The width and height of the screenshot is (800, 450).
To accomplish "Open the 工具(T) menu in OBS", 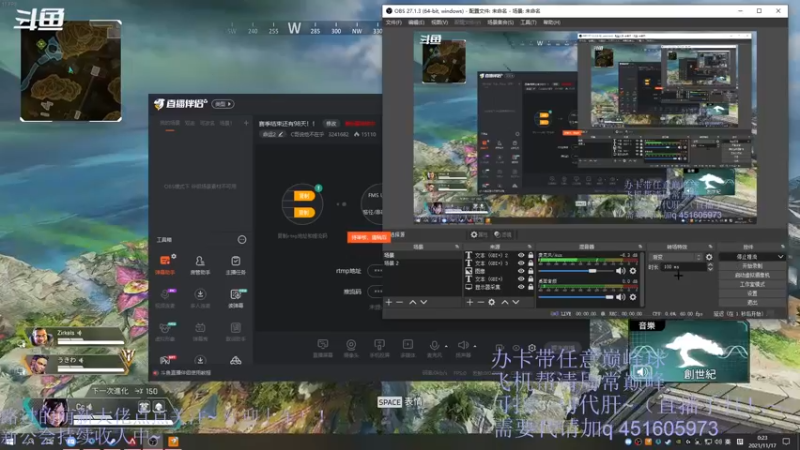I will 528,22.
